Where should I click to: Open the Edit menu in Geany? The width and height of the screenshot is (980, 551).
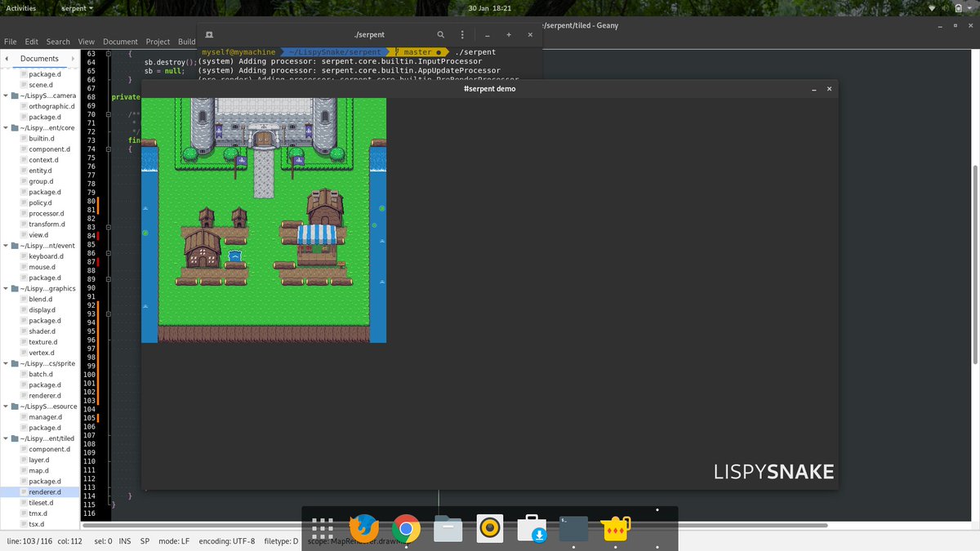(x=31, y=42)
